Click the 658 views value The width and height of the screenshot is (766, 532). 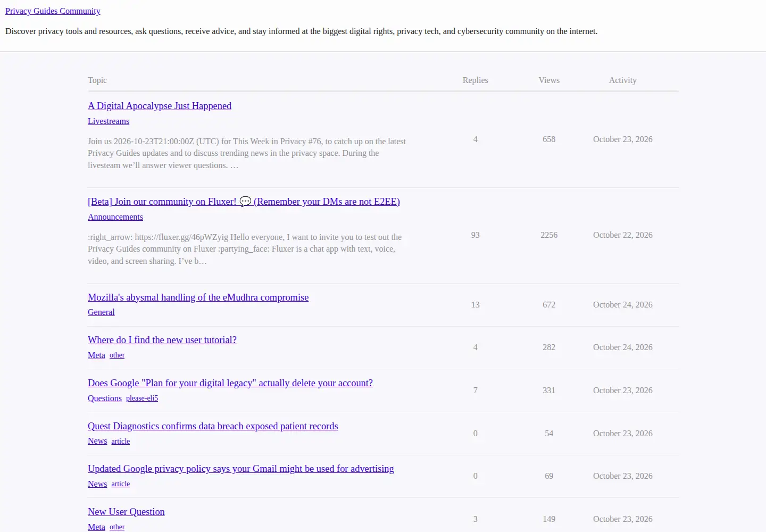click(x=549, y=139)
